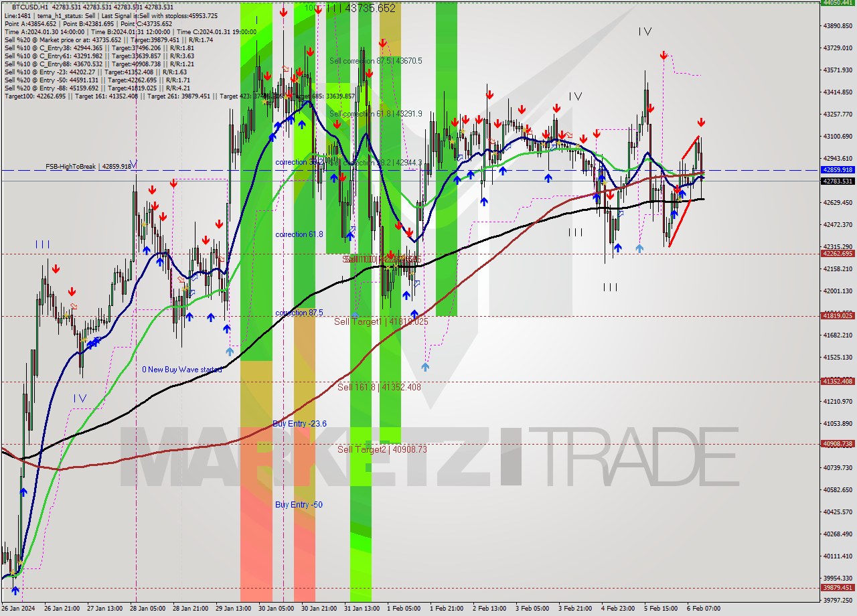
Task: Click the '26 Jan 2024' date label
Action: coord(18,609)
